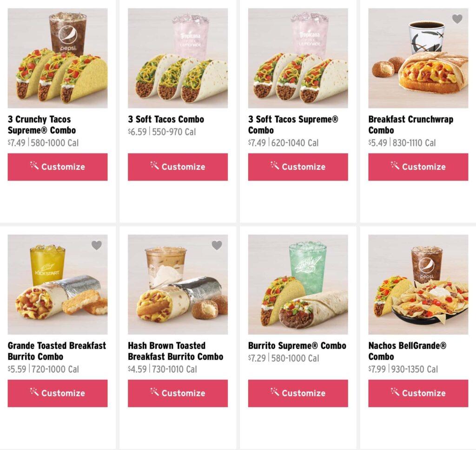Customize the Grande Toasted Breakfast Burrito Combo
476x450 pixels.
[58, 393]
